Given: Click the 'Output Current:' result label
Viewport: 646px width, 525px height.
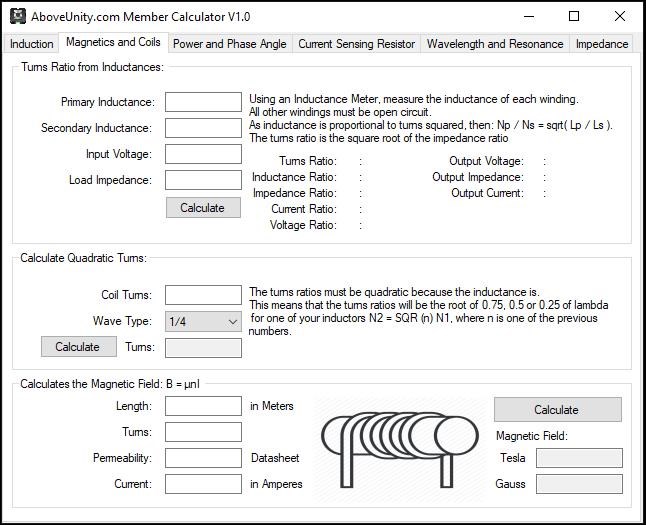Looking at the screenshot, I should [x=487, y=193].
